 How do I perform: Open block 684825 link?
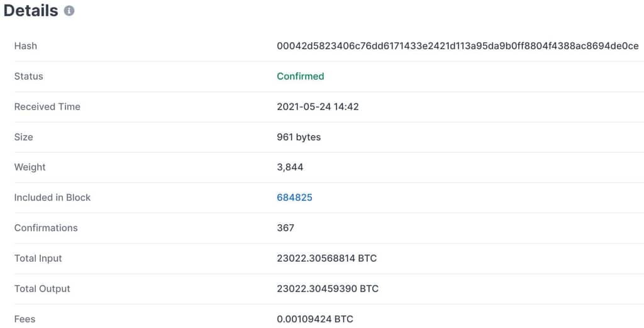point(294,198)
